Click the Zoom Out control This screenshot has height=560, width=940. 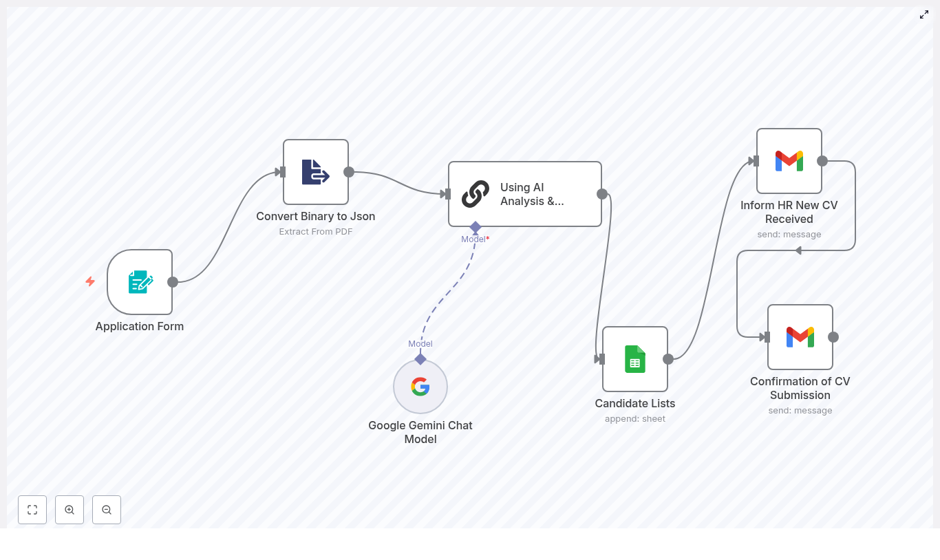pyautogui.click(x=107, y=510)
